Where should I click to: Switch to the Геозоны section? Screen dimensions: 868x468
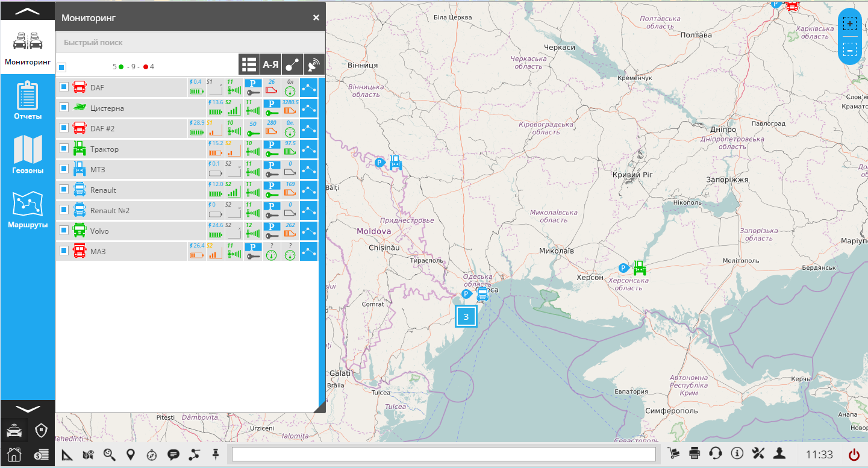point(28,155)
